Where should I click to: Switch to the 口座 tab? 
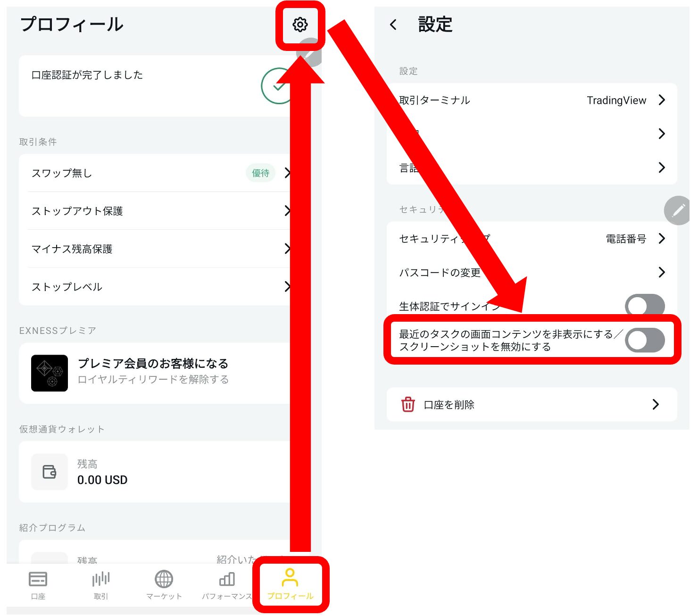point(38,585)
